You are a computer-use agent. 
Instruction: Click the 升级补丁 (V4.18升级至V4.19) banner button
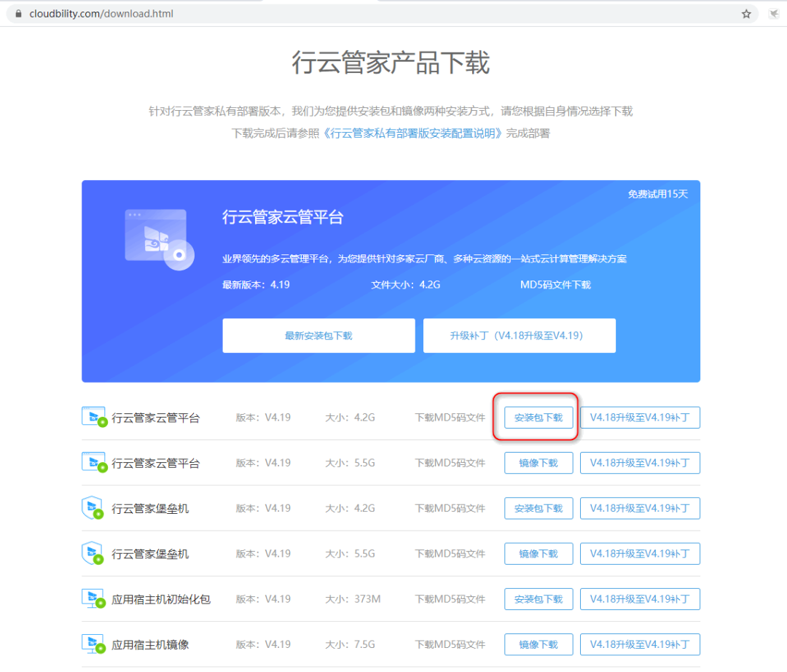[520, 336]
